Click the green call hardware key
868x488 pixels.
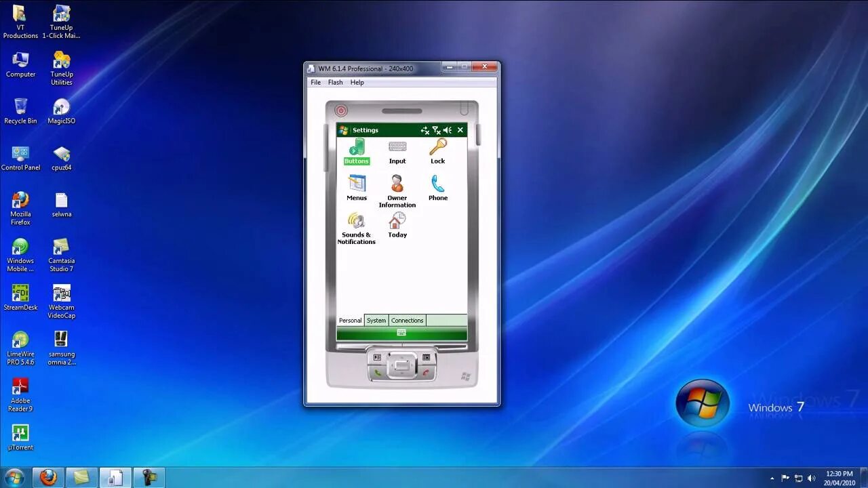click(378, 373)
